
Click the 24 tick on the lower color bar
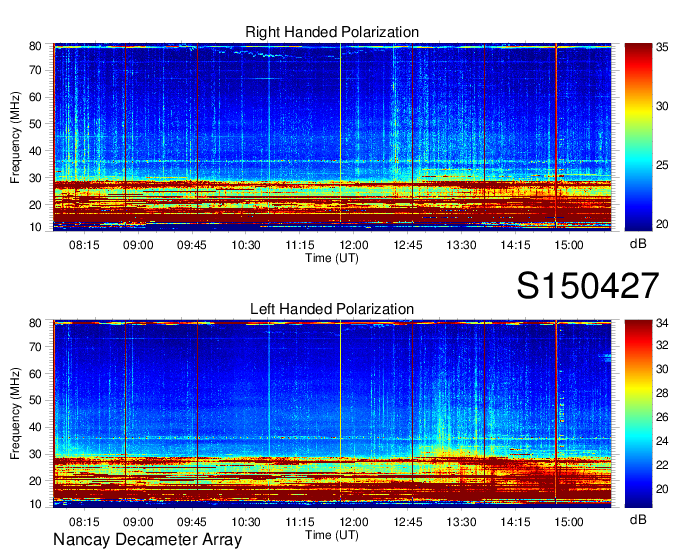point(662,441)
